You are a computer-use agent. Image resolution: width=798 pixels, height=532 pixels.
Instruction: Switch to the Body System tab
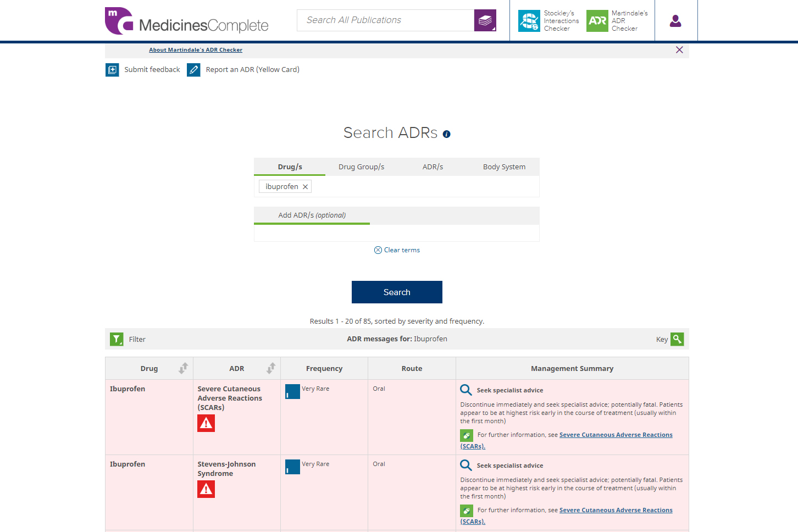point(504,167)
